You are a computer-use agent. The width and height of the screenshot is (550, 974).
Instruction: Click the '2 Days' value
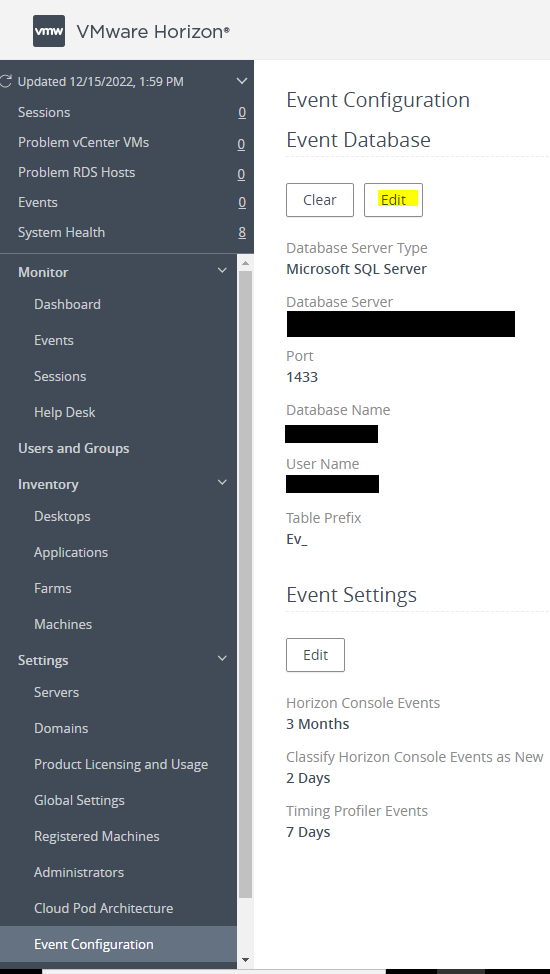coord(308,778)
